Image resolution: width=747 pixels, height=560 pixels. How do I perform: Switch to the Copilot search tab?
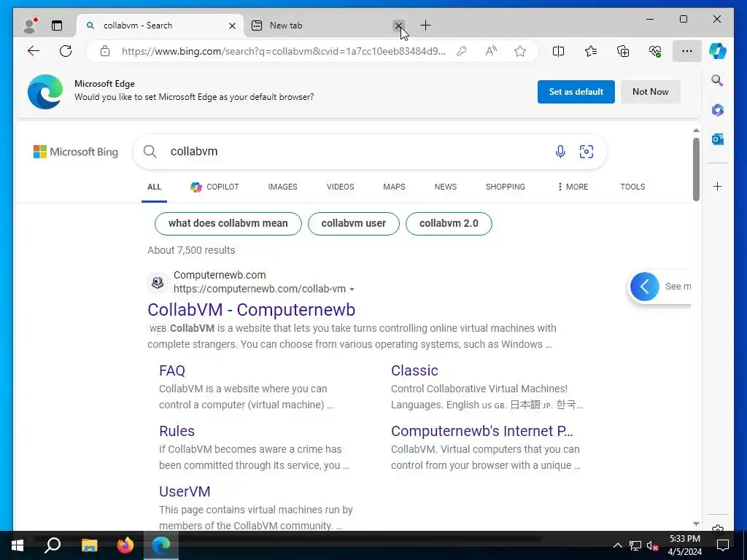click(214, 187)
